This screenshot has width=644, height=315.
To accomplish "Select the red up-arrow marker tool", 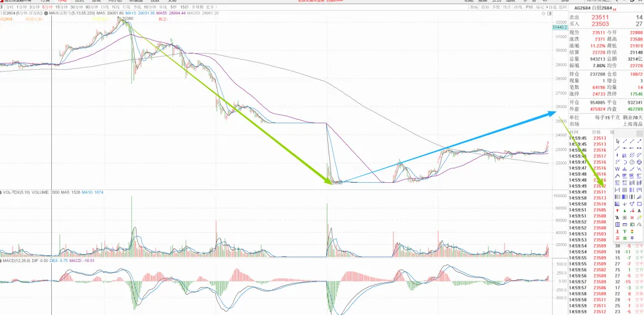I will (617, 210).
